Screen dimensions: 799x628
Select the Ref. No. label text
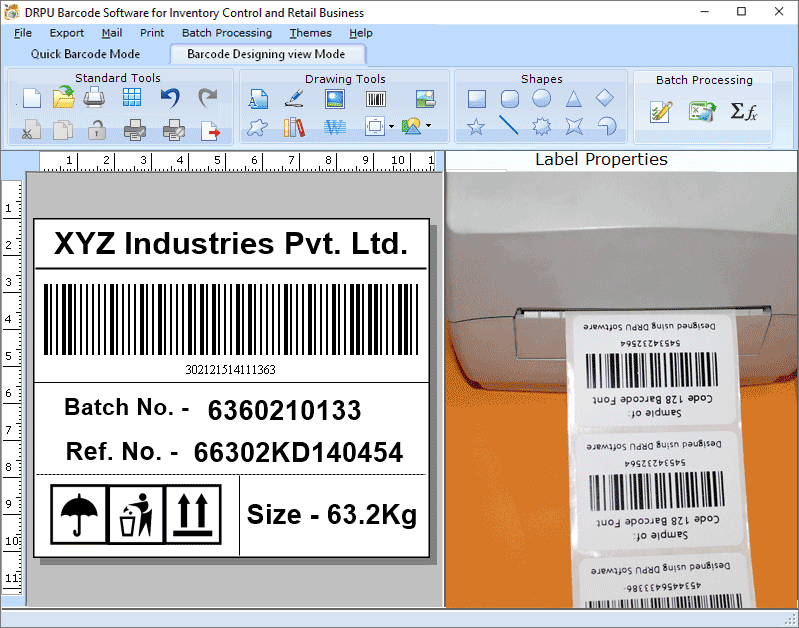[122, 451]
